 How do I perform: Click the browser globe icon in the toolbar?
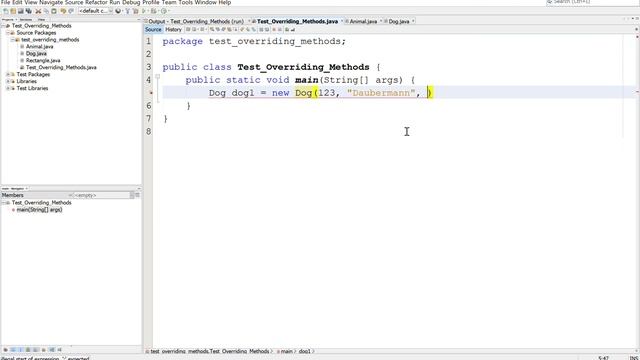(118, 11)
